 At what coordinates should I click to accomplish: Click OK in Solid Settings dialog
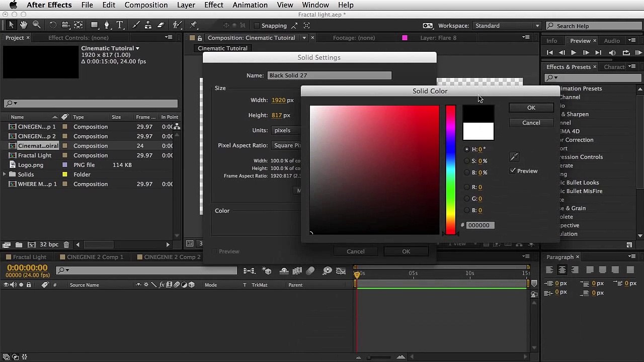(406, 251)
